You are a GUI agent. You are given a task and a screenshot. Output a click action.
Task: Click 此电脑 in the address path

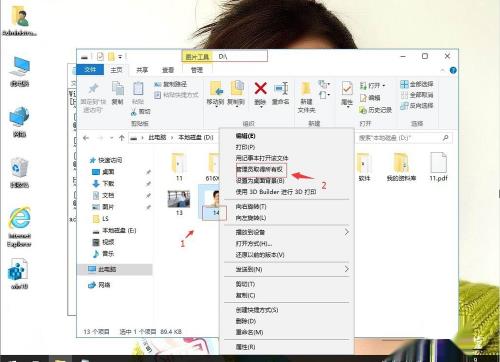pos(157,137)
